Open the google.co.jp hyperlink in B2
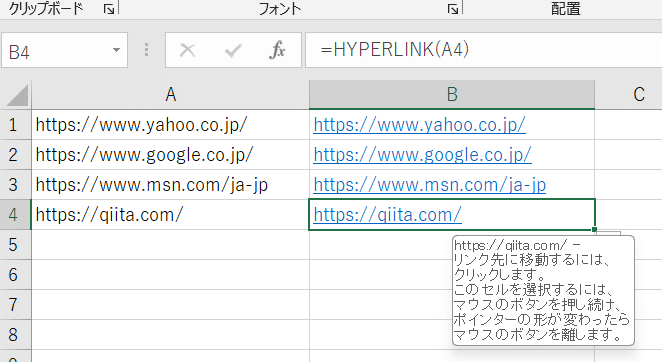The image size is (662, 362). (x=422, y=155)
